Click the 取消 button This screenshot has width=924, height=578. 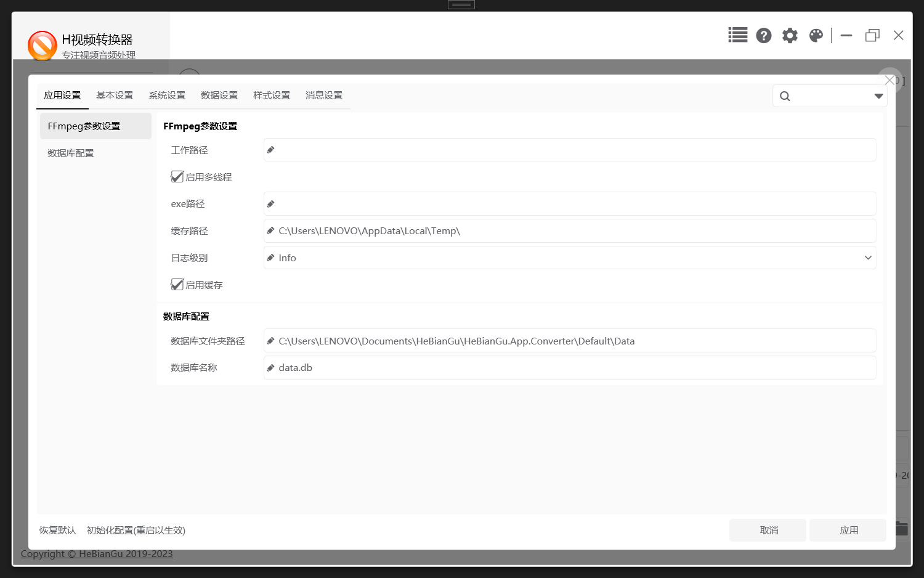(768, 531)
